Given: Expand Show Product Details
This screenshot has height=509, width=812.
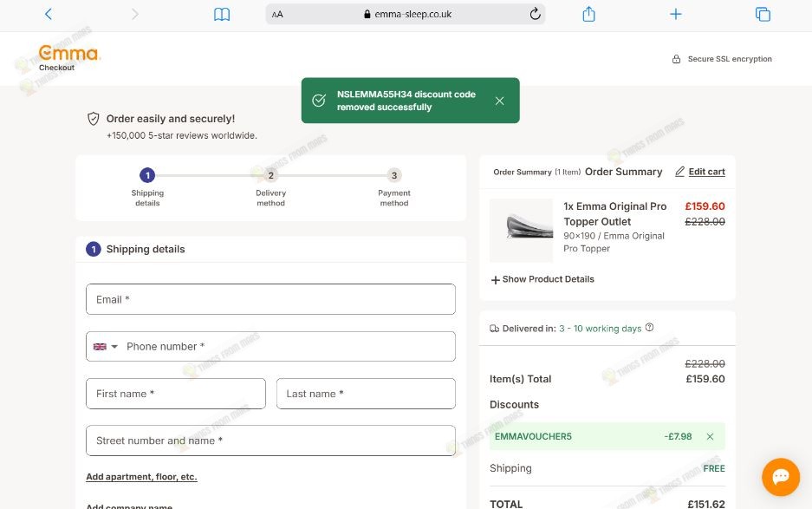Looking at the screenshot, I should [542, 279].
